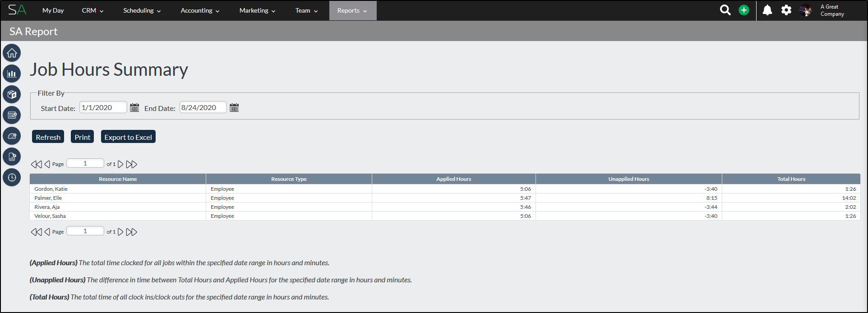The image size is (868, 313).
Task: Expand the Marketing dropdown menu
Action: [257, 10]
